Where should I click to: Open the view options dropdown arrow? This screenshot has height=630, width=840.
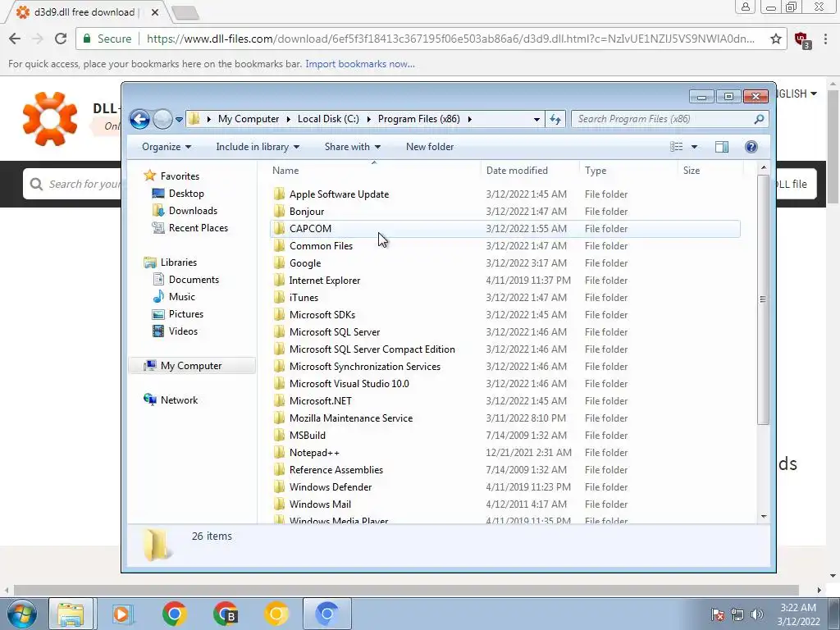click(x=694, y=147)
